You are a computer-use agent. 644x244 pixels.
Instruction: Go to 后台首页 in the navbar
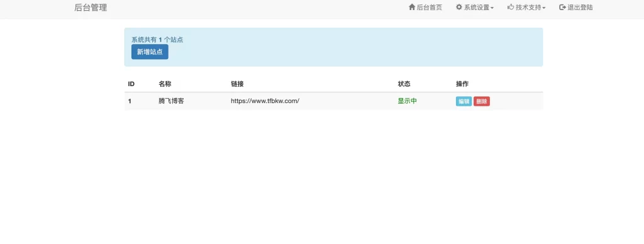pyautogui.click(x=429, y=8)
